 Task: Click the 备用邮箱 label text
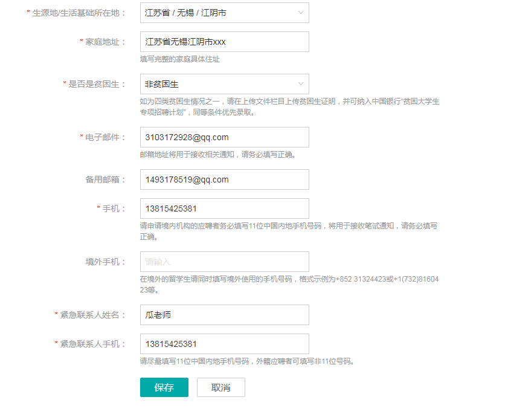pos(106,179)
